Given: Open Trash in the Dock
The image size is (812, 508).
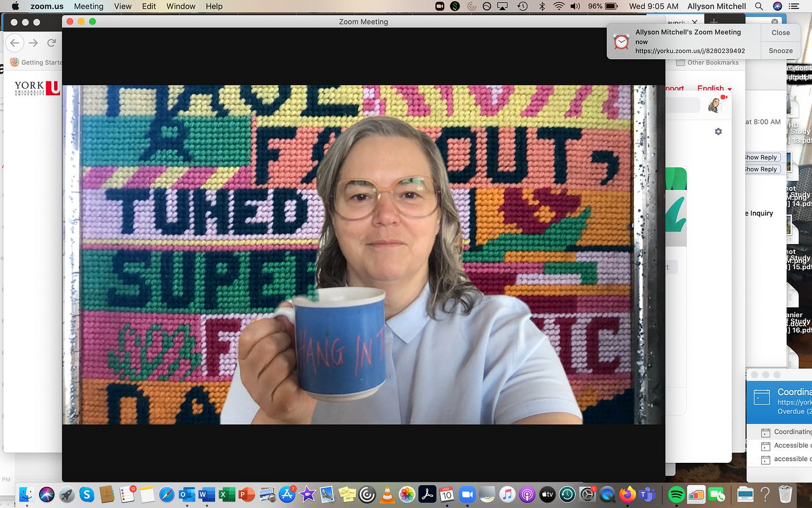Looking at the screenshot, I should (785, 494).
